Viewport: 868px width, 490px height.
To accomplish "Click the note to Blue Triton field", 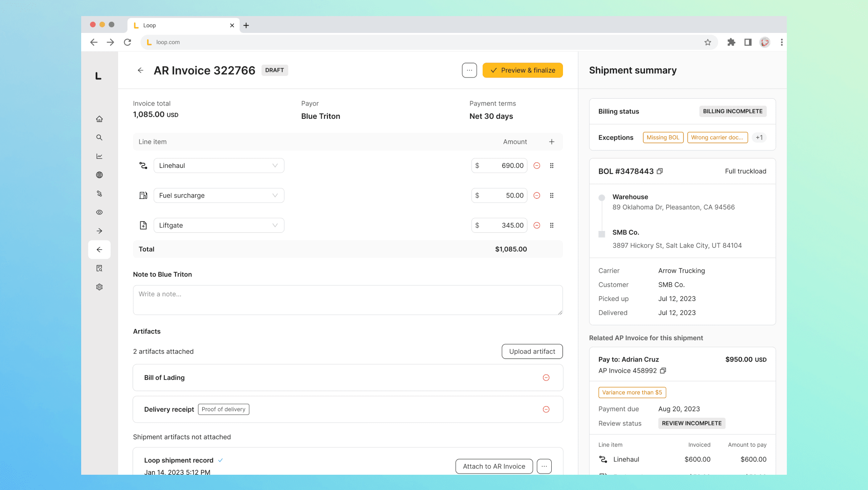I will tap(348, 300).
